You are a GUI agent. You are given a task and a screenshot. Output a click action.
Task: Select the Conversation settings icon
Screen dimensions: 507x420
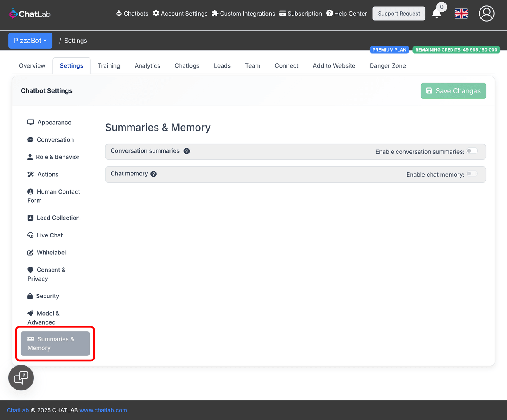pos(30,139)
